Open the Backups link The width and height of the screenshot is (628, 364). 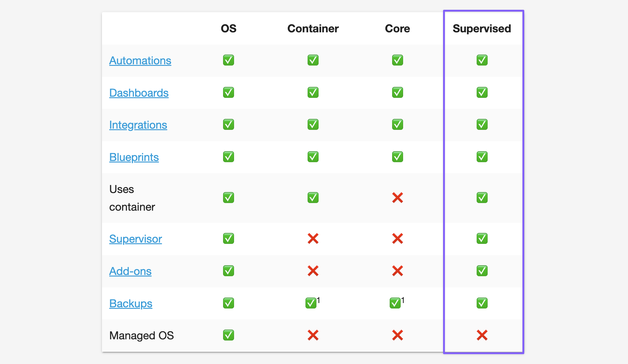131,304
